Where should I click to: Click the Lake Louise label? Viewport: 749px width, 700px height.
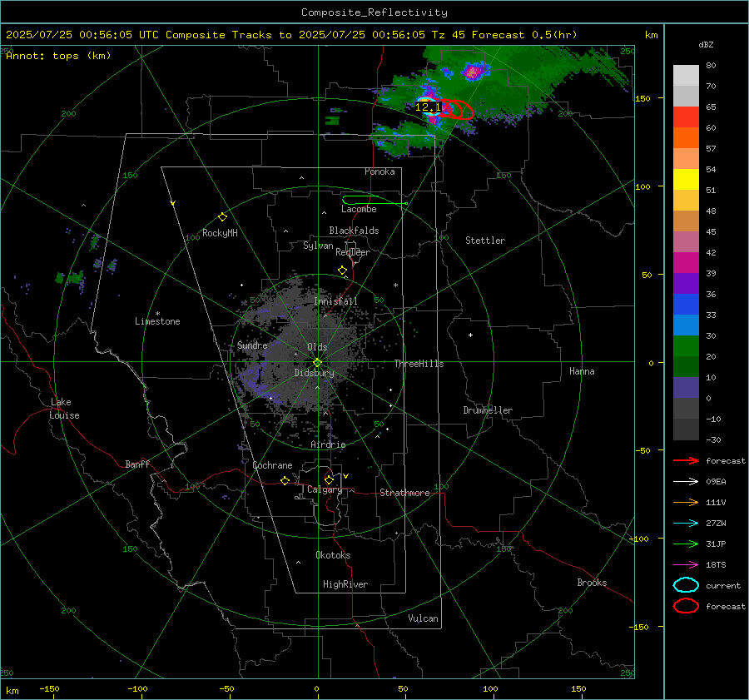point(64,409)
